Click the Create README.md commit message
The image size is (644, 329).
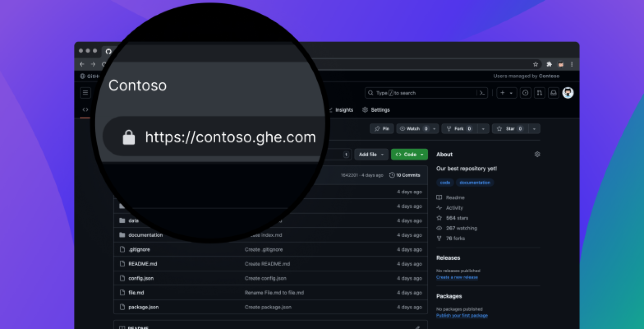coord(267,264)
